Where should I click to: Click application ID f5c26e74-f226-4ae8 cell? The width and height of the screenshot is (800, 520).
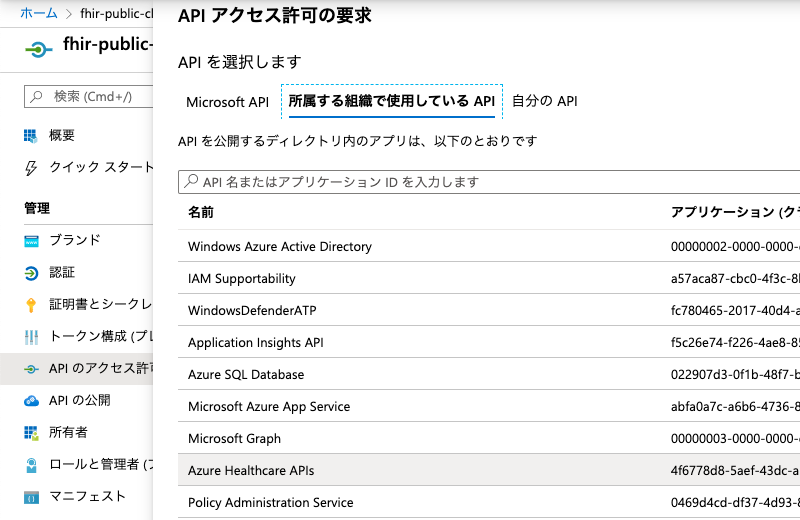pos(735,342)
